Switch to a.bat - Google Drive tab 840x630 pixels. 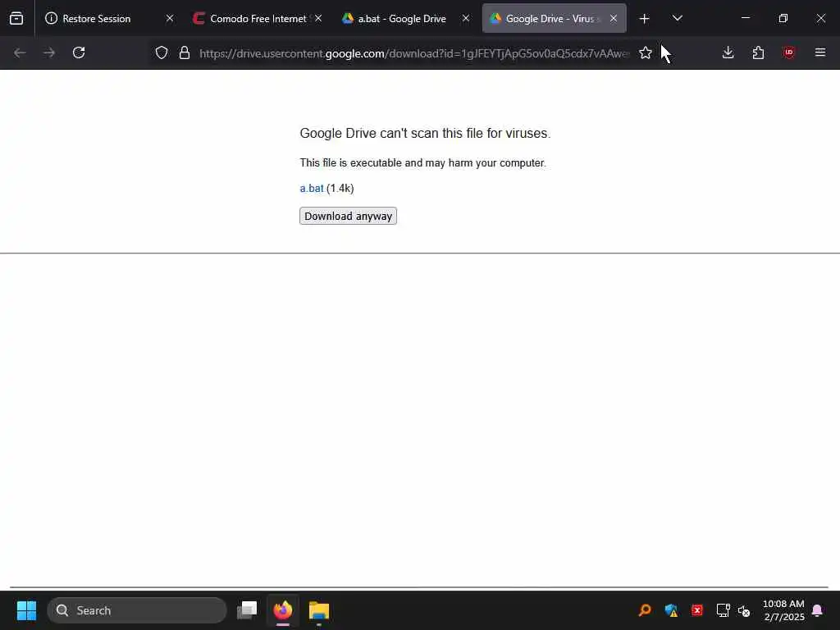(x=405, y=19)
